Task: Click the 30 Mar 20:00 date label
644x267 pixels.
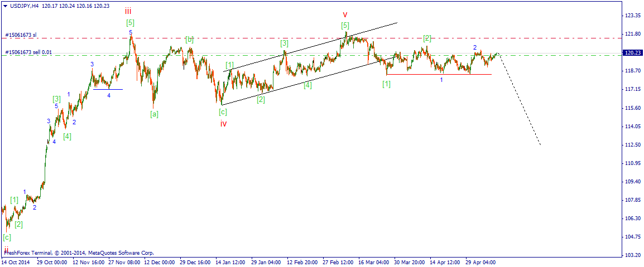Action: point(410,261)
